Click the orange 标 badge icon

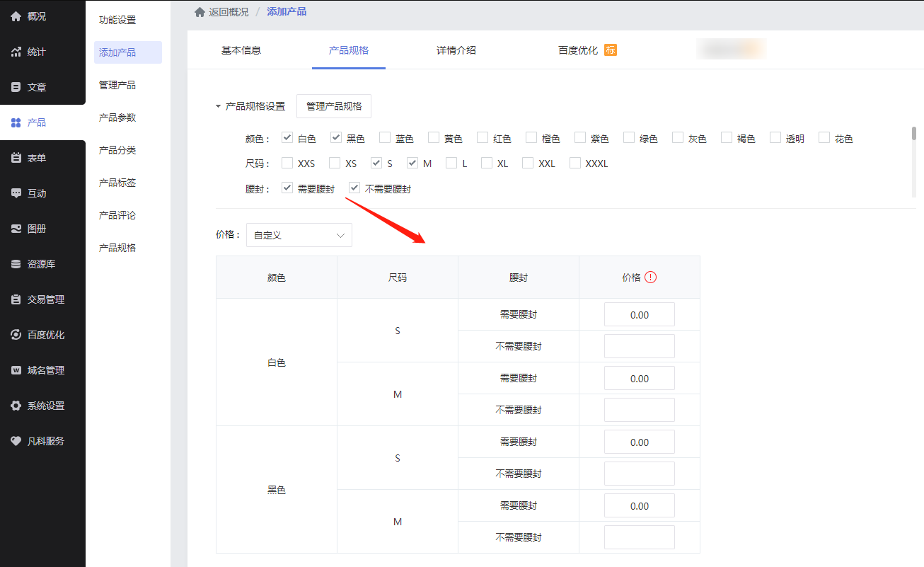click(611, 50)
